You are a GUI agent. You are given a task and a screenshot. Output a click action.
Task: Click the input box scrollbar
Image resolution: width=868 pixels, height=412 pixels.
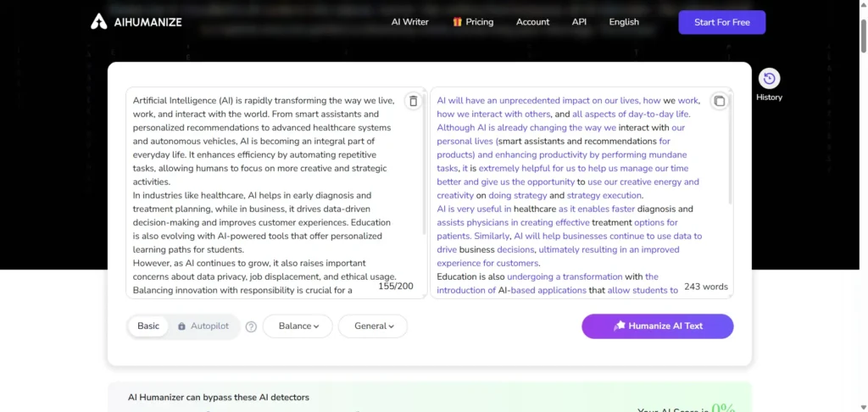tap(425, 166)
